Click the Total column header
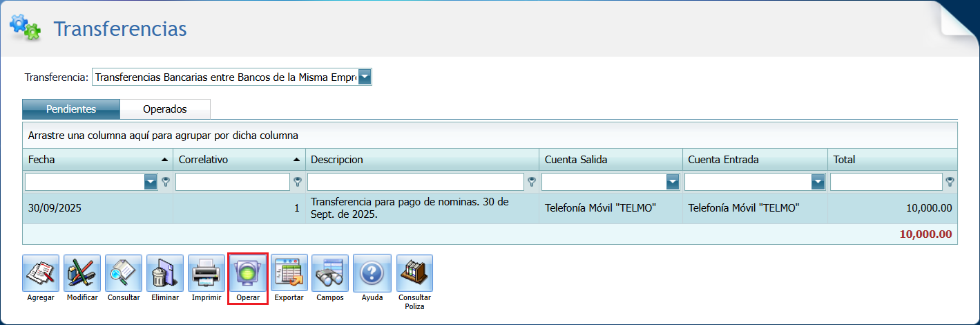980x325 pixels. click(892, 160)
